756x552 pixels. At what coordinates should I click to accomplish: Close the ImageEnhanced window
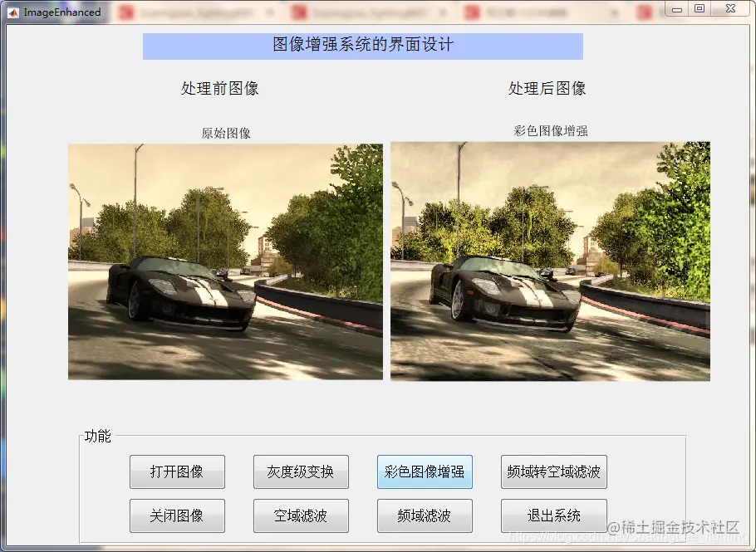coord(730,8)
